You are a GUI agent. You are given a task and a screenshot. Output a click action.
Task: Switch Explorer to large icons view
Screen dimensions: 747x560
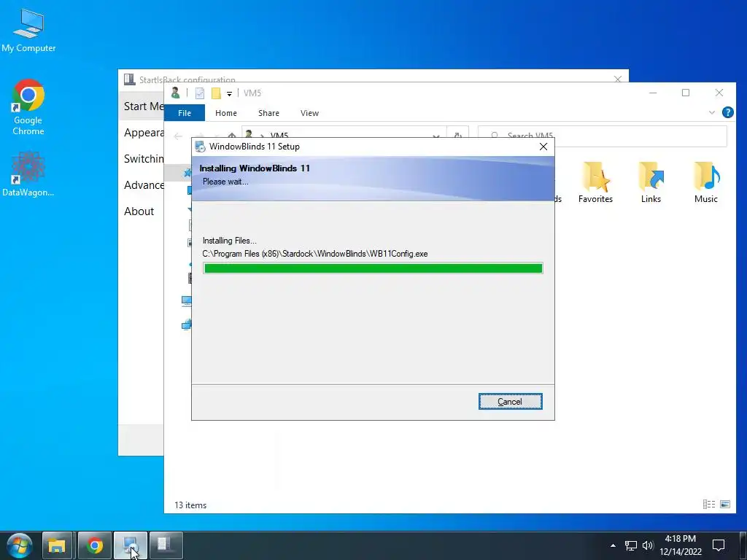[x=725, y=505]
